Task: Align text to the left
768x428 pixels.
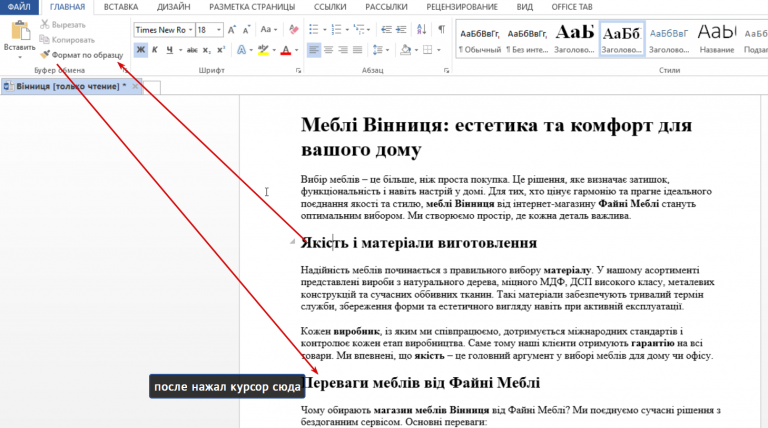Action: (313, 50)
